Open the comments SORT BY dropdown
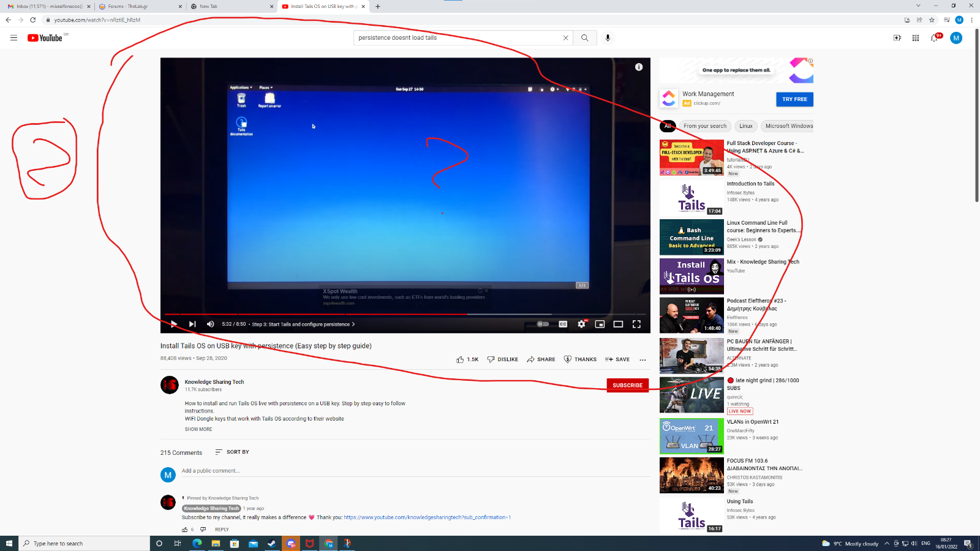980x551 pixels. 232,452
